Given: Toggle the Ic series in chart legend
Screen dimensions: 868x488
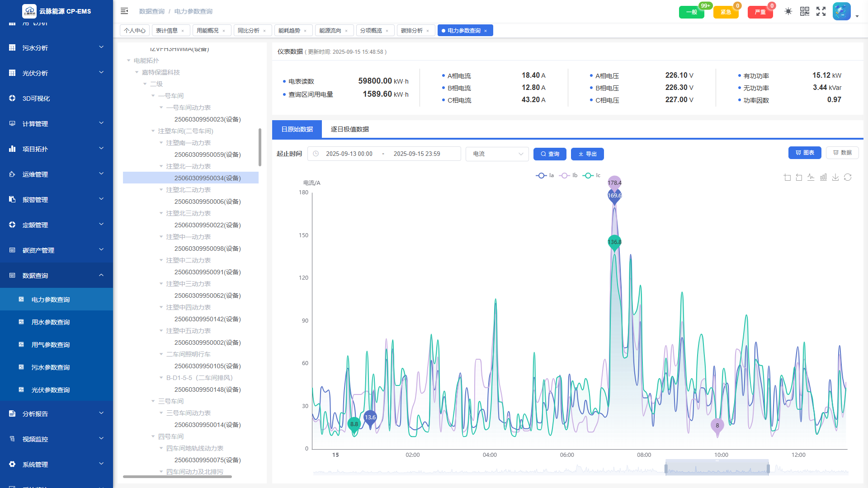Looking at the screenshot, I should click(592, 175).
